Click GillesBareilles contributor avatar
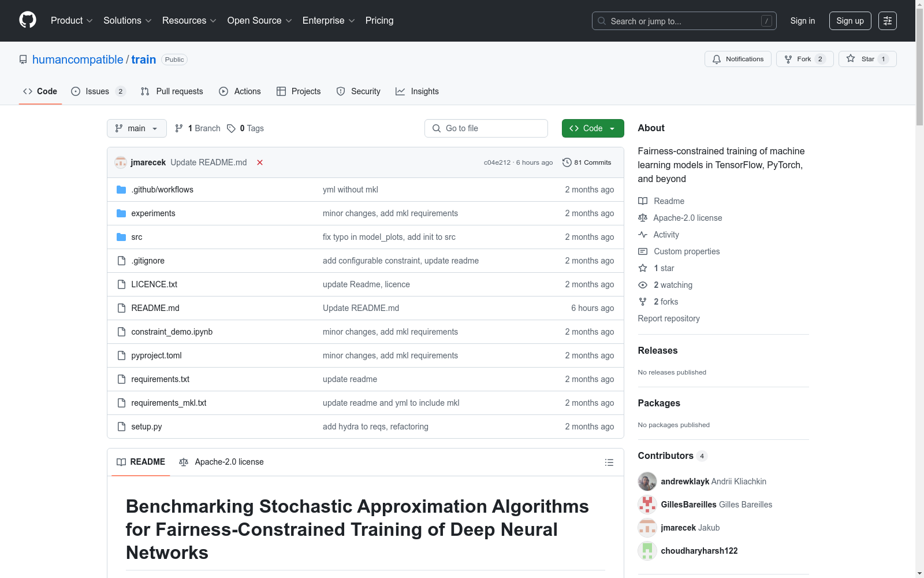This screenshot has width=924, height=578. click(x=647, y=505)
